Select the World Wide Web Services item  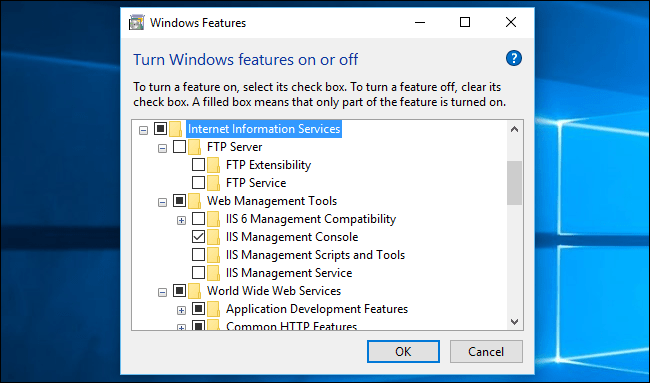274,291
